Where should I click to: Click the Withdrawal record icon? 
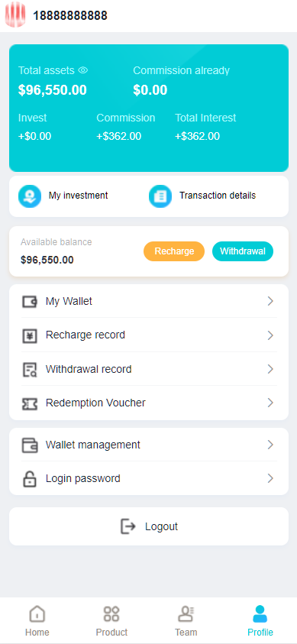click(30, 370)
